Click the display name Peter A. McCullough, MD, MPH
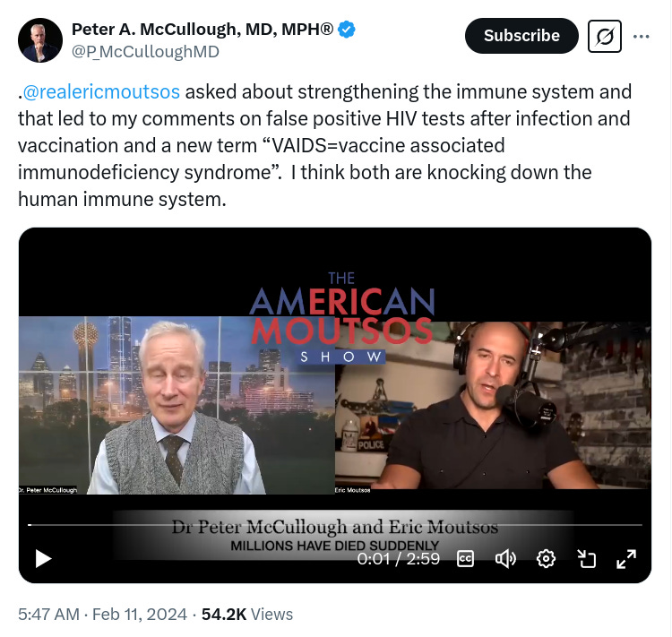 pos(202,30)
